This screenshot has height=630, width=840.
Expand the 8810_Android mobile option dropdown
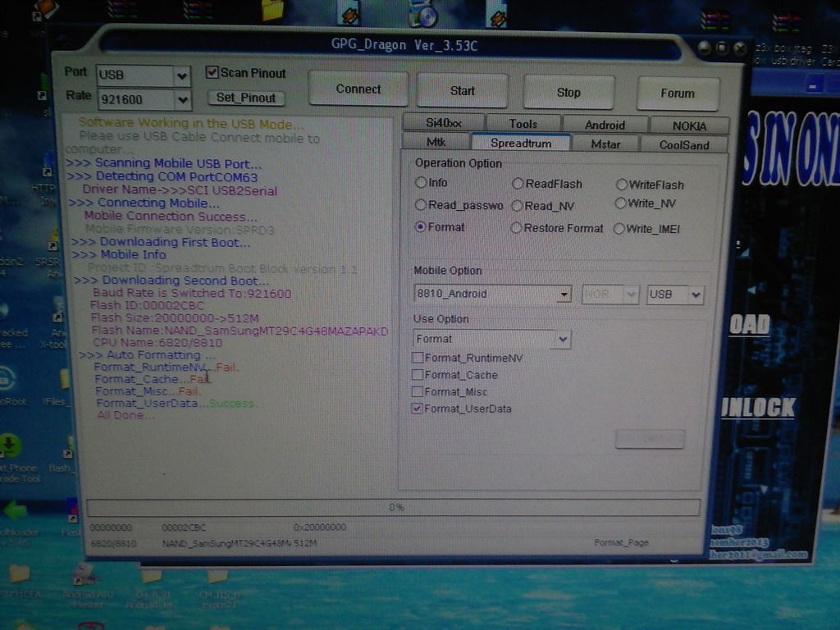[x=564, y=294]
